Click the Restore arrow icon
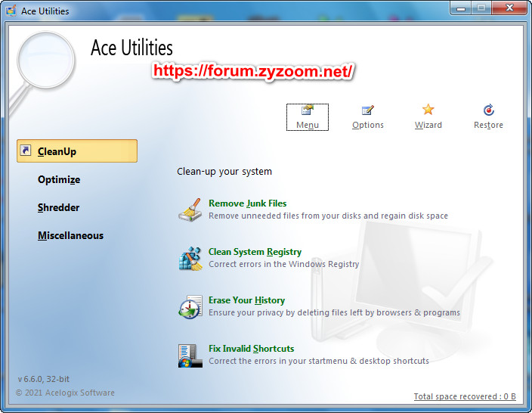Image resolution: width=532 pixels, height=413 pixels. point(489,110)
